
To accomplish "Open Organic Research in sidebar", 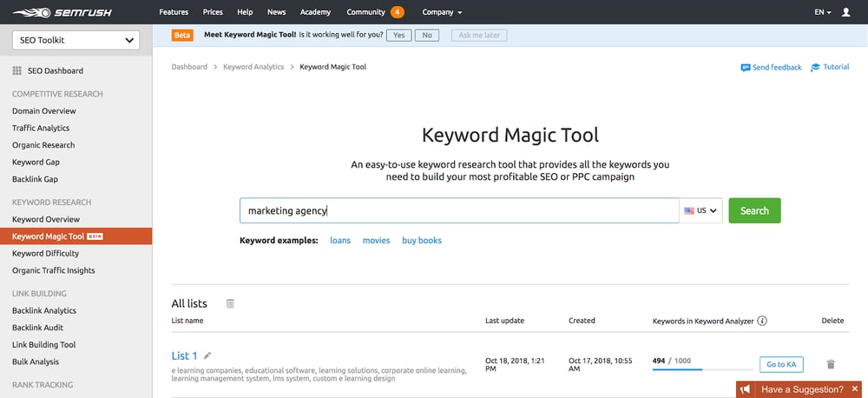I will point(43,145).
